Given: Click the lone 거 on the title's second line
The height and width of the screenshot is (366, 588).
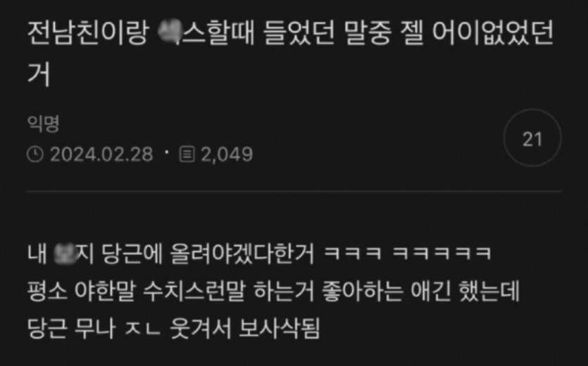Looking at the screenshot, I should [x=39, y=74].
